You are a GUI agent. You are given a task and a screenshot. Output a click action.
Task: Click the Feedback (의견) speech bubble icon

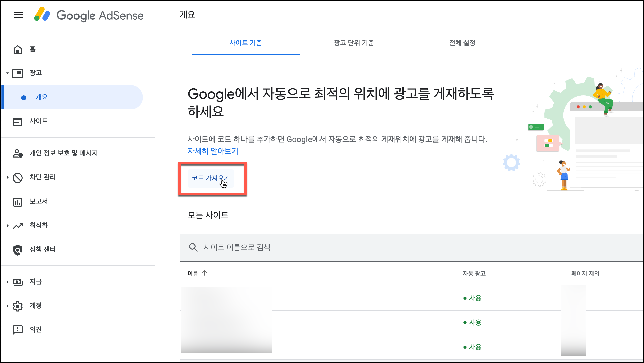[18, 330]
